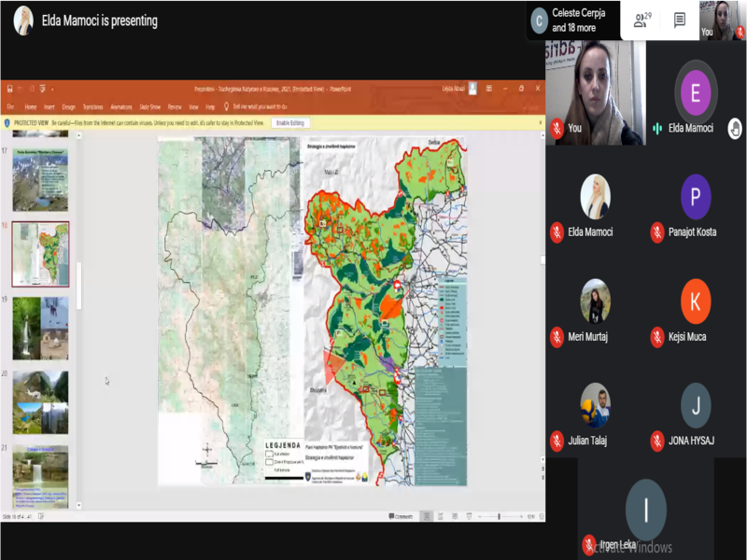Close the Protected View message bar

coord(540,122)
